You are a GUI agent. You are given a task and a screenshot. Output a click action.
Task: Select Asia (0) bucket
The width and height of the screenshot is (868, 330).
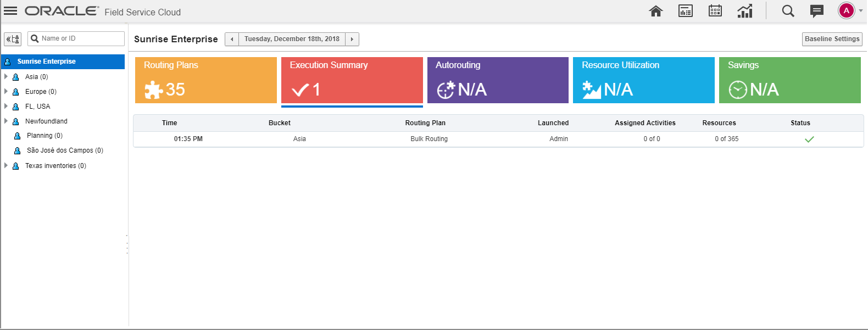point(36,77)
